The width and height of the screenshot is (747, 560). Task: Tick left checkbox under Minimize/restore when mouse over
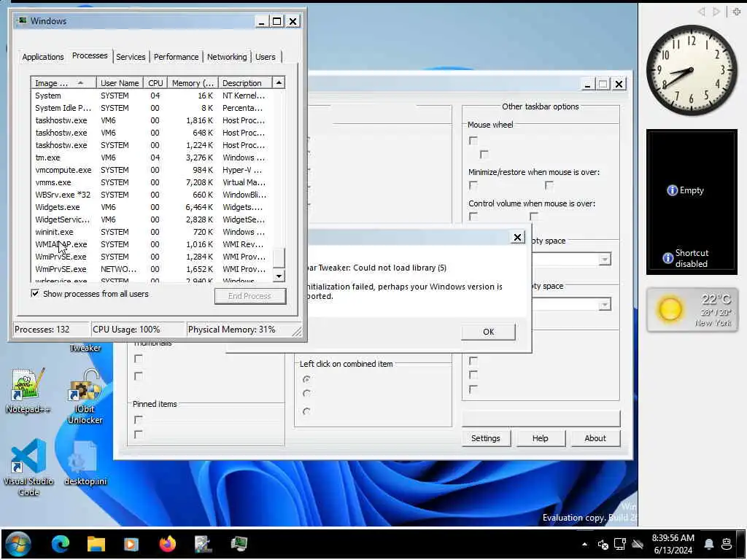point(473,184)
